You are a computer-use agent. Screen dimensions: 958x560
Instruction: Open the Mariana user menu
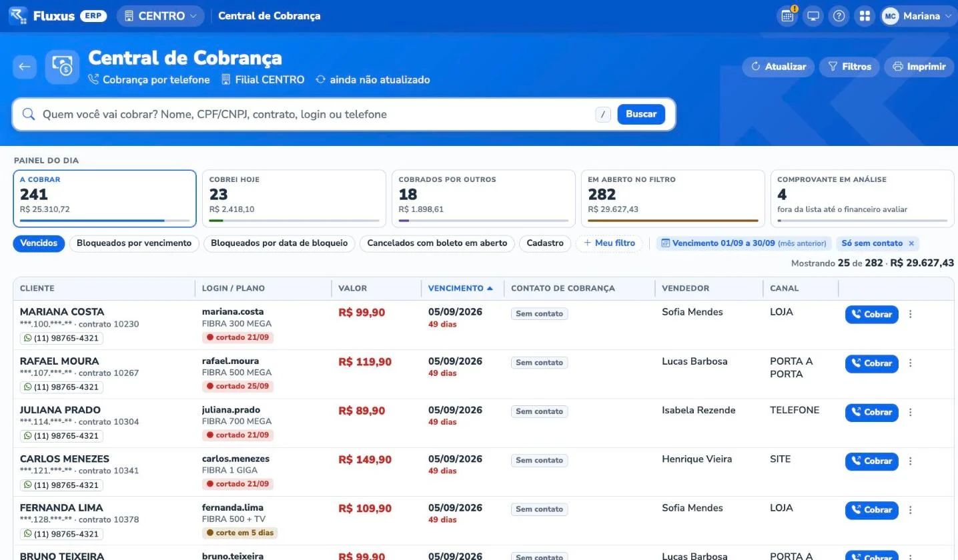(917, 16)
